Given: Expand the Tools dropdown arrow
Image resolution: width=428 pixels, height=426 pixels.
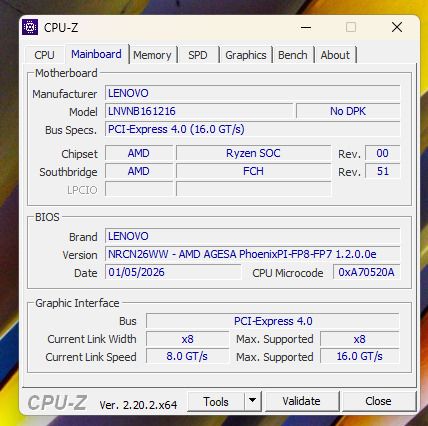Looking at the screenshot, I should tap(253, 401).
